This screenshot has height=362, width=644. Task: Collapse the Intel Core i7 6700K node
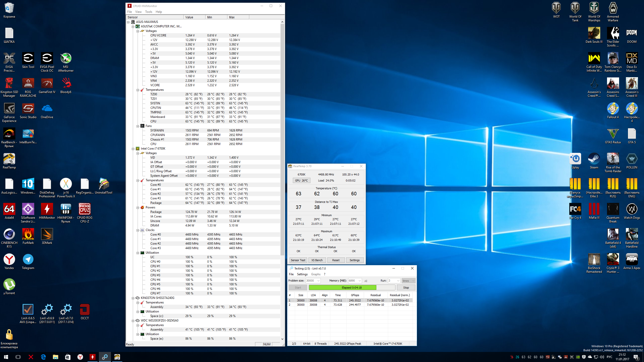[133, 149]
